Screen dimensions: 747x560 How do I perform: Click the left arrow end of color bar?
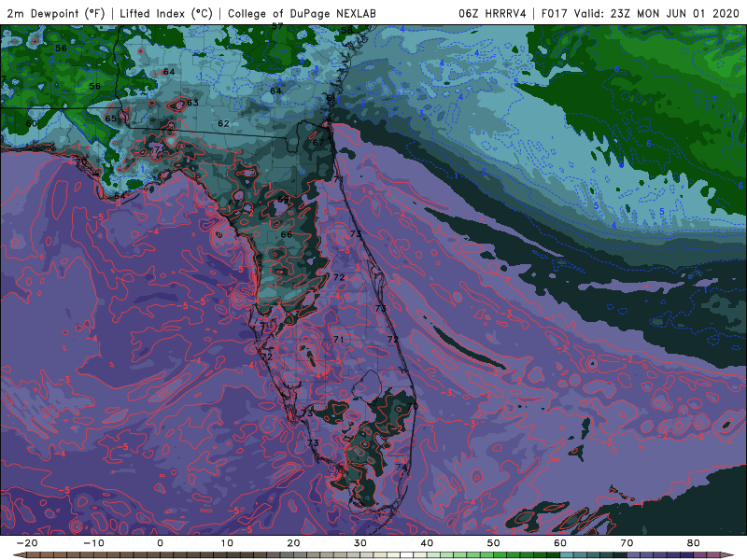coord(19,555)
